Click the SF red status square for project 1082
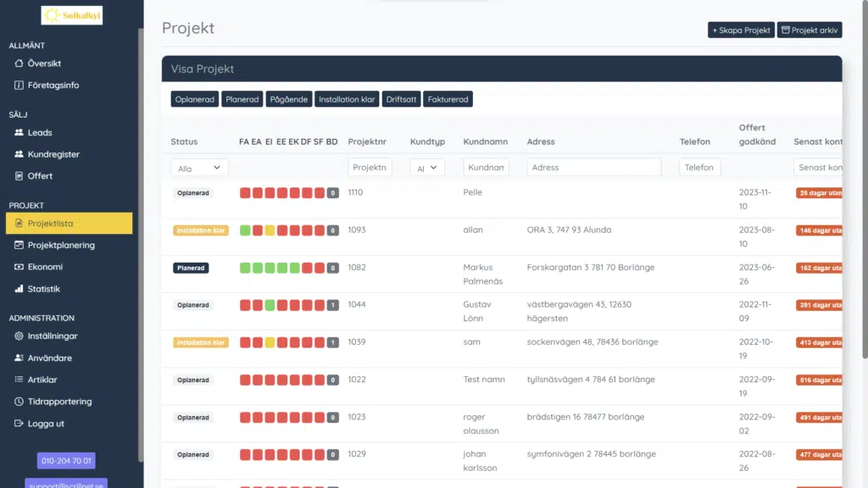Viewport: 868px width, 488px height. pyautogui.click(x=320, y=268)
